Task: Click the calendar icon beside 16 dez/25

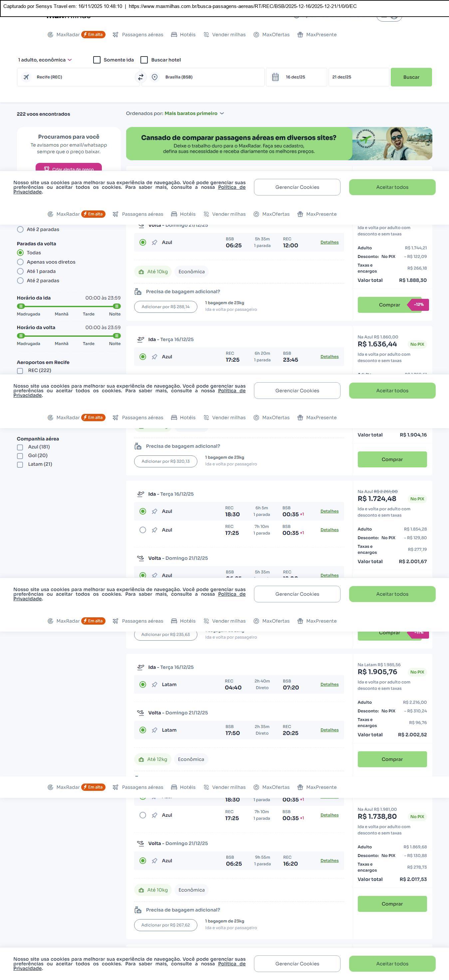Action: point(275,77)
